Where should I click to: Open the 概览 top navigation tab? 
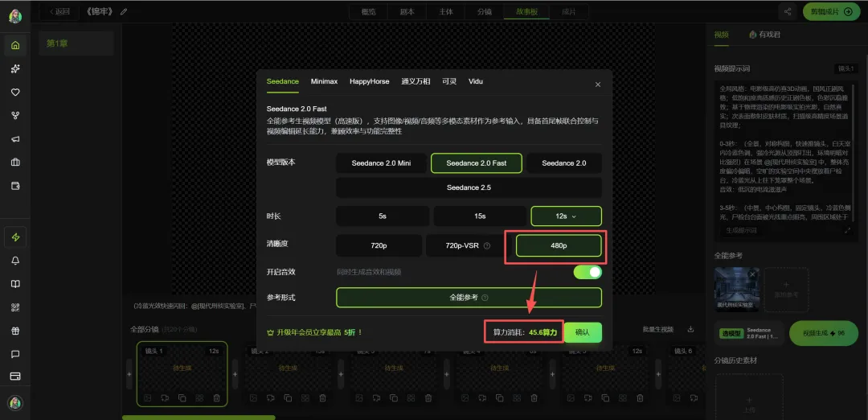coord(368,11)
